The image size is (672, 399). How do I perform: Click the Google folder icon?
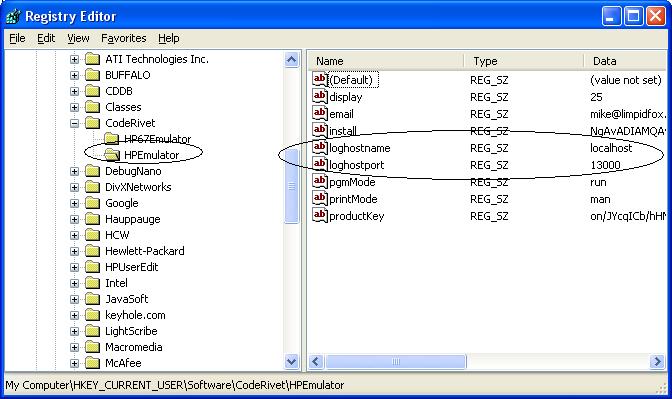[x=92, y=203]
